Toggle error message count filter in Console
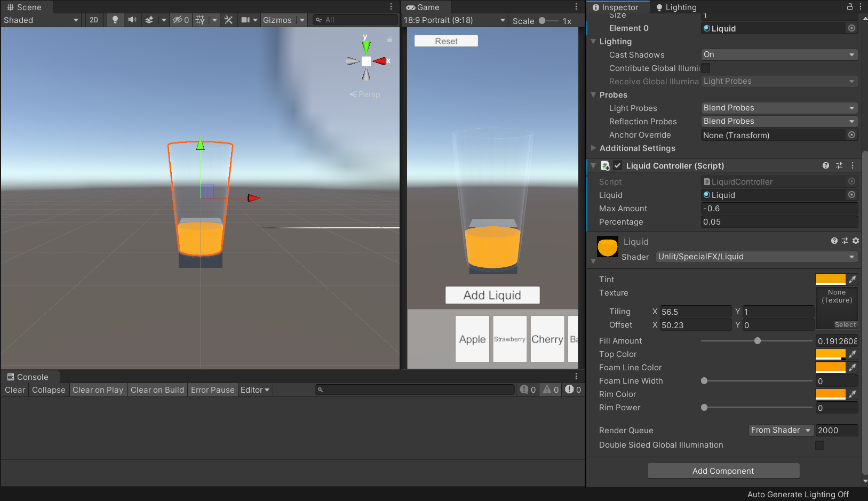This screenshot has width=868, height=501. [x=573, y=389]
